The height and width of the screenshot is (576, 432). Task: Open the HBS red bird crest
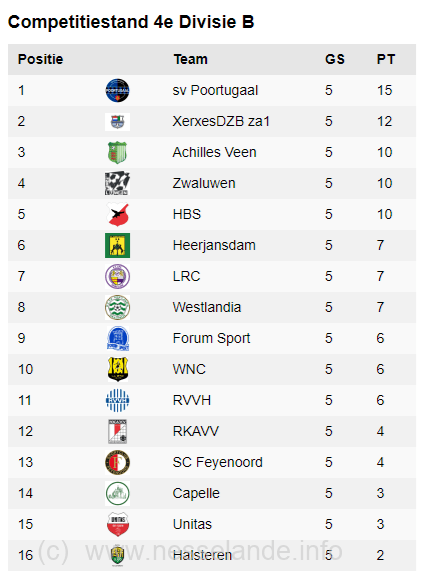click(x=118, y=215)
